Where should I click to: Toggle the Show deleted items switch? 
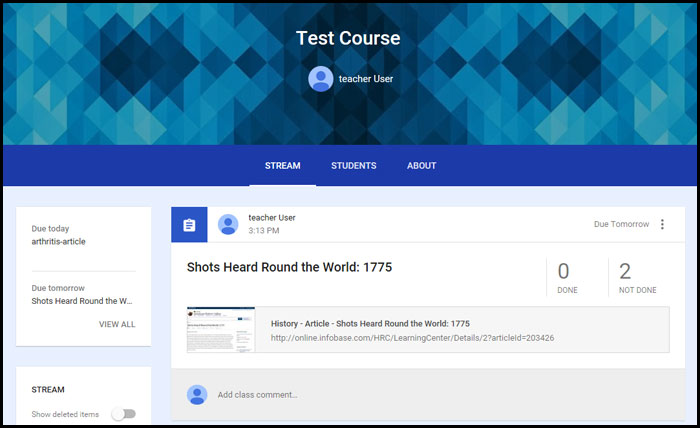coord(123,414)
